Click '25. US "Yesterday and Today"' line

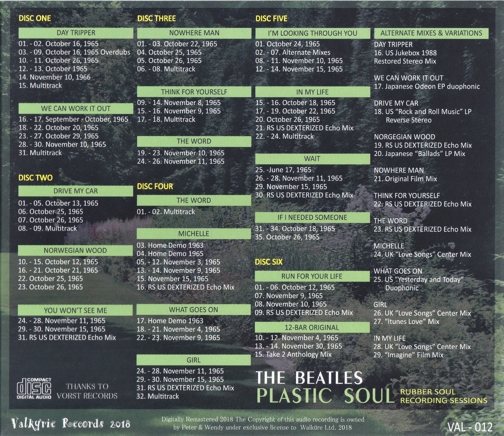(418, 280)
